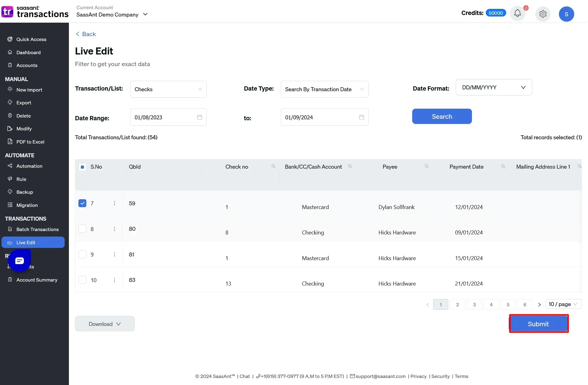Open Accounts in sidebar
This screenshot has height=385, width=588.
click(x=27, y=65)
